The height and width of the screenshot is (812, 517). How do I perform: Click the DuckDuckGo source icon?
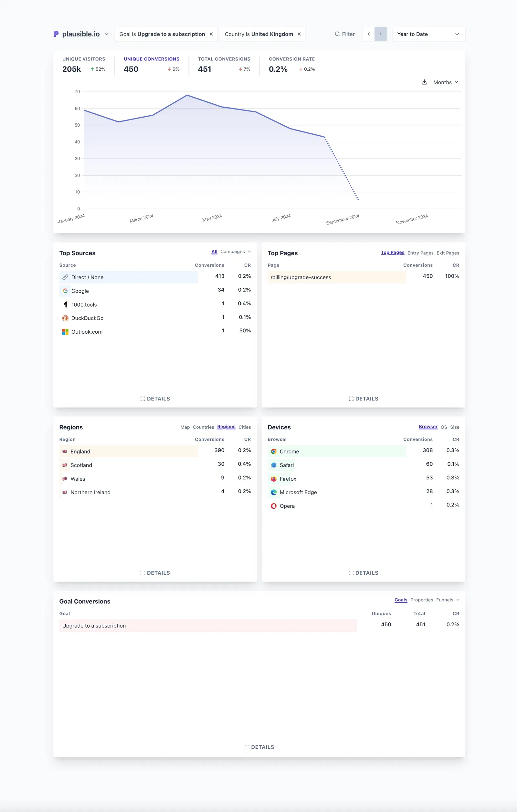65,318
